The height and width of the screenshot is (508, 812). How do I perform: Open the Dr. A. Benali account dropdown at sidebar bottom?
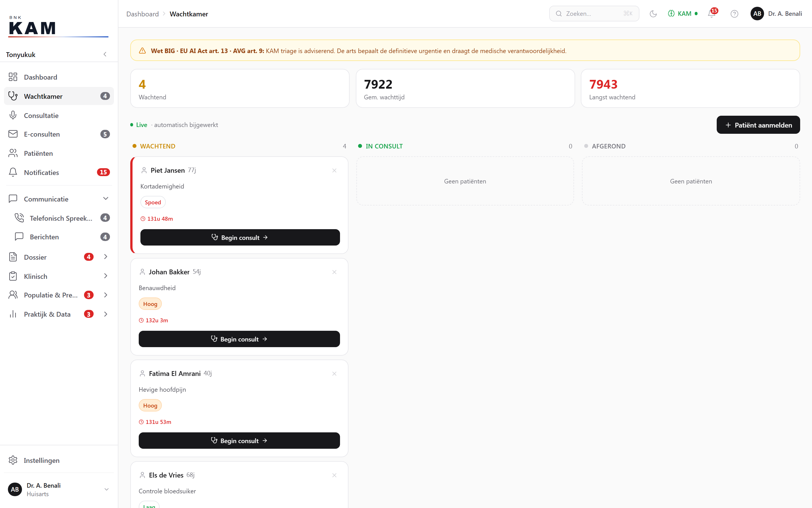click(x=59, y=490)
